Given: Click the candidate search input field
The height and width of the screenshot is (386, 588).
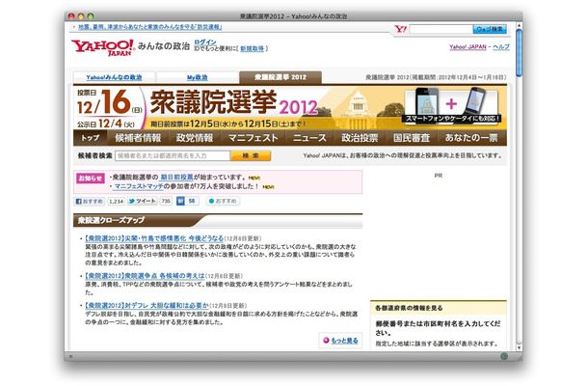Looking at the screenshot, I should (173, 155).
